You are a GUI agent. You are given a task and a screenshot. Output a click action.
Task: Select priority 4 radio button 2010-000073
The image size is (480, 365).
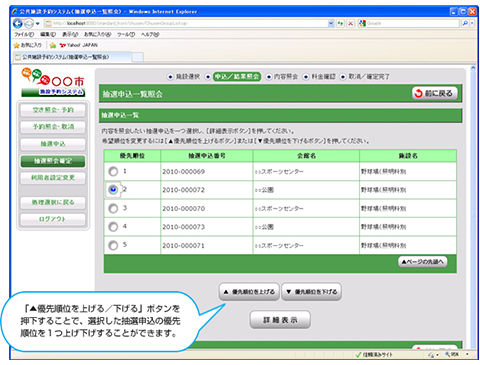pyautogui.click(x=113, y=227)
